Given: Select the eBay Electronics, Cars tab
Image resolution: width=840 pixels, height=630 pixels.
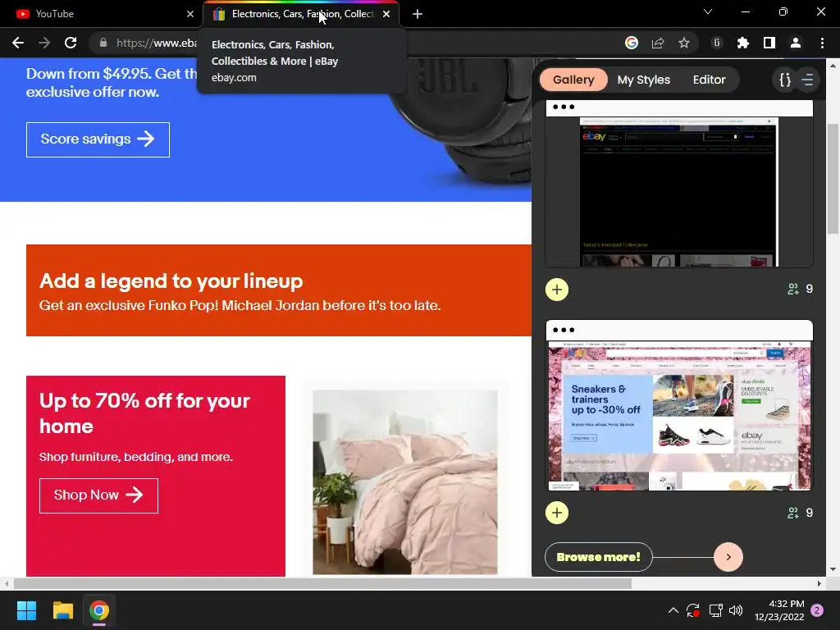Looking at the screenshot, I should (x=301, y=14).
